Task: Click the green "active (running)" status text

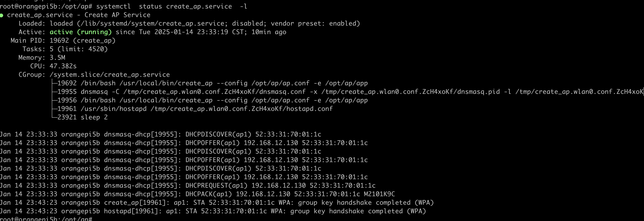Action: coord(81,32)
